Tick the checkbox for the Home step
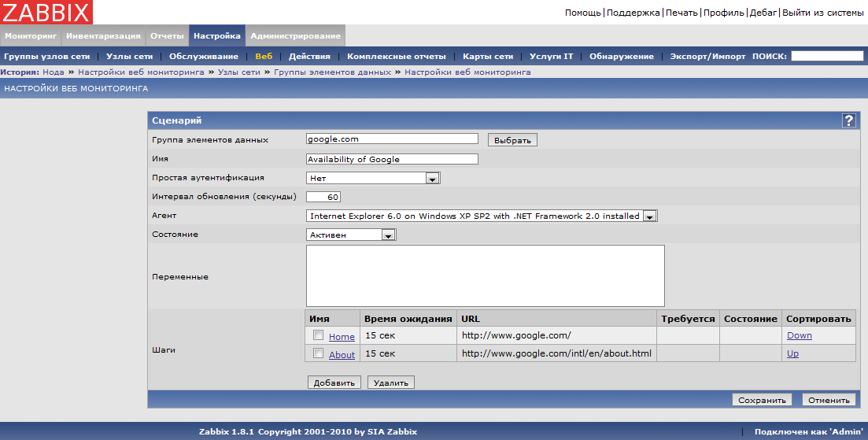The width and height of the screenshot is (868, 440). 318,335
